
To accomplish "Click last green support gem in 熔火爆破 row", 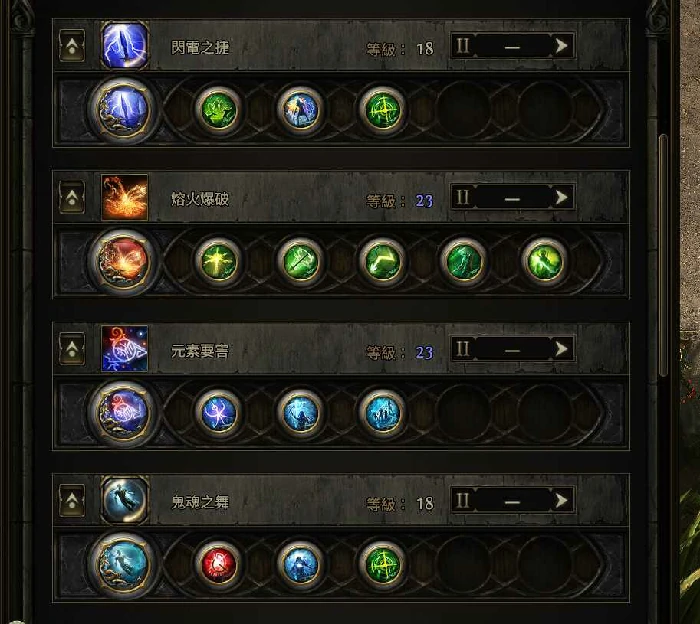I will tap(545, 261).
